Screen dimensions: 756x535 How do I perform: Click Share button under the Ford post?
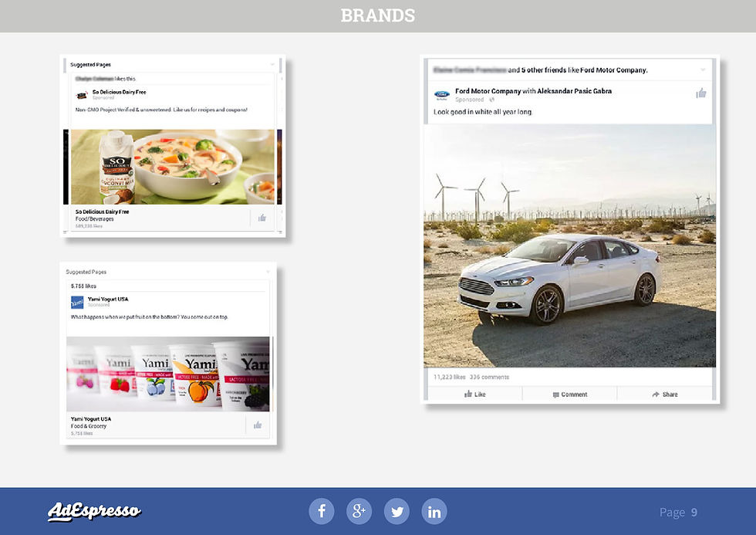pos(665,394)
